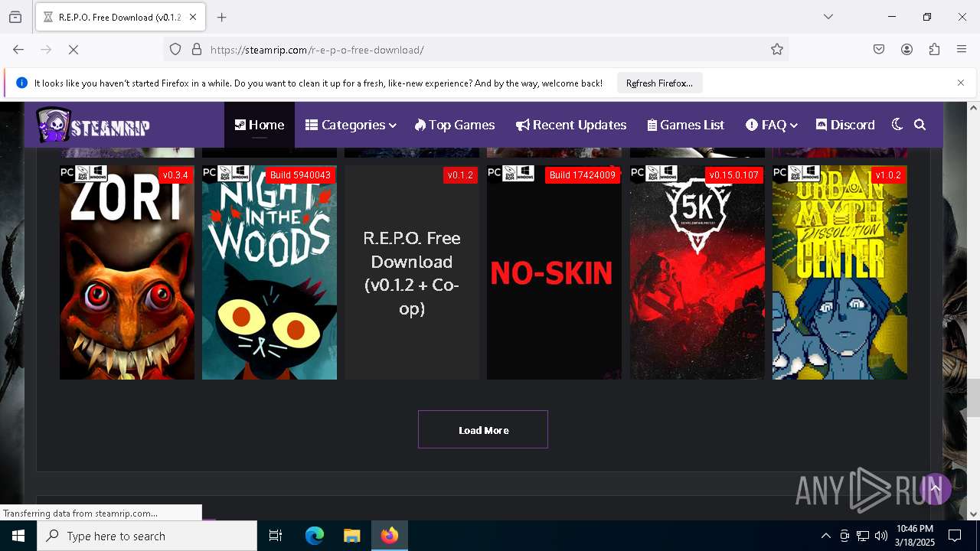
Task: Click the Firefox back arrow
Action: pyautogui.click(x=18, y=49)
